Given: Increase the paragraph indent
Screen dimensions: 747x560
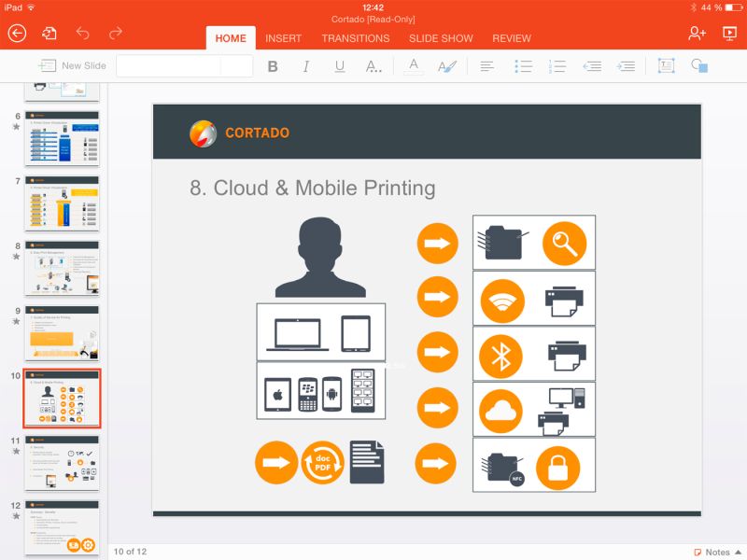Looking at the screenshot, I should click(626, 65).
